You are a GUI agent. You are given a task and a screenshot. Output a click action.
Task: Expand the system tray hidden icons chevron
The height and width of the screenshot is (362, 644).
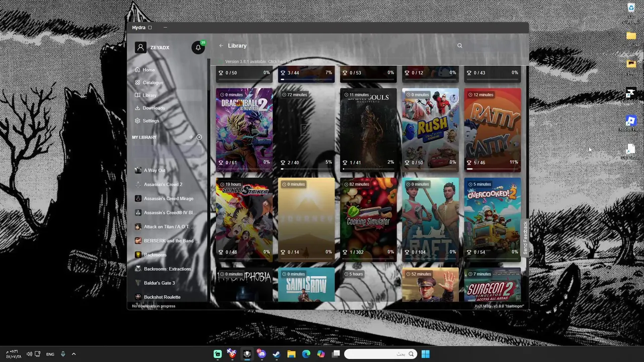[73, 354]
